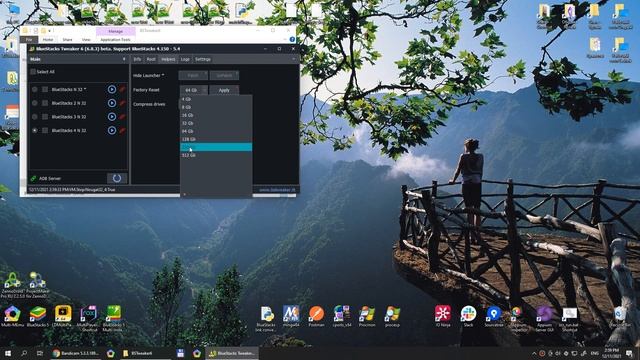The height and width of the screenshot is (360, 640).
Task: Open the Slack desktop shortcut
Action: (x=468, y=317)
